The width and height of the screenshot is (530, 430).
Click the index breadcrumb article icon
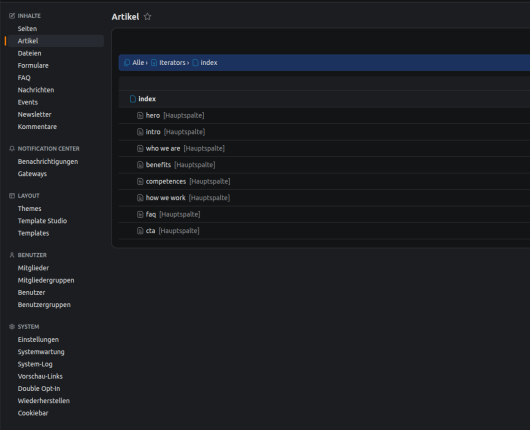[195, 63]
